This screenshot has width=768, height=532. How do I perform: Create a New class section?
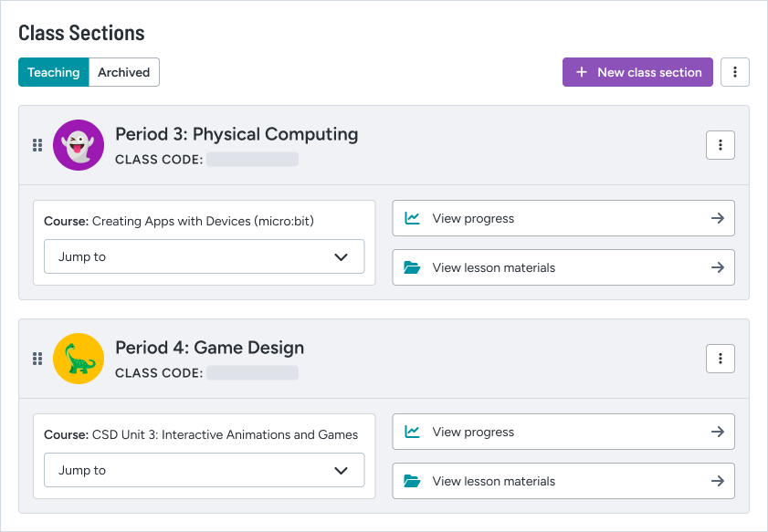(x=637, y=72)
